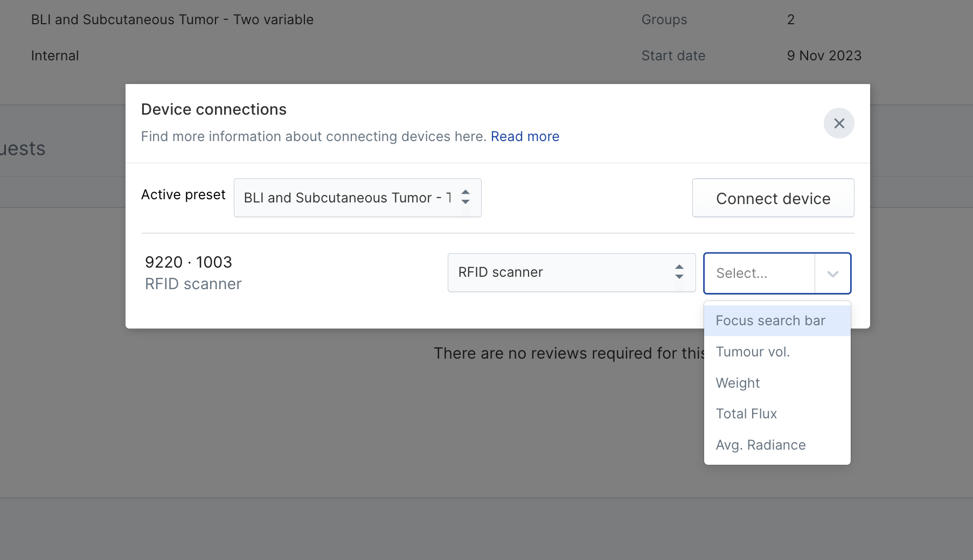Click the BLI and Subcutaneous Tumor - Two variable text

[x=172, y=19]
